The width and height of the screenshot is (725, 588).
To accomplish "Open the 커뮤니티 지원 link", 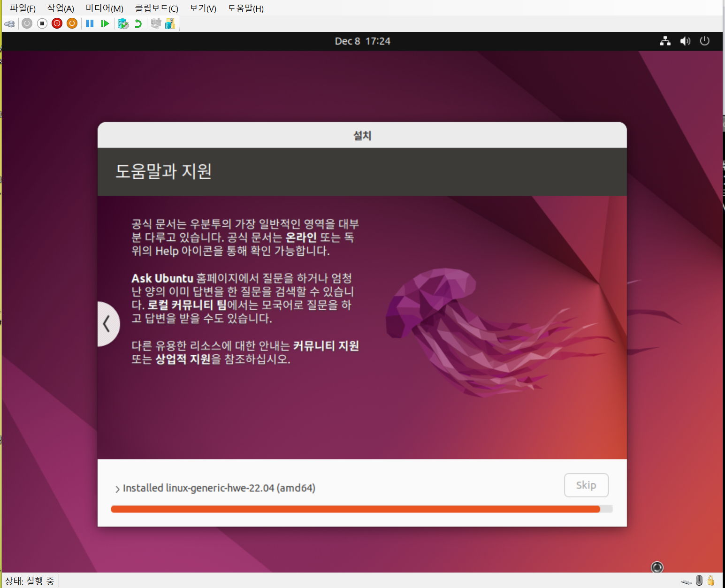I will (326, 346).
